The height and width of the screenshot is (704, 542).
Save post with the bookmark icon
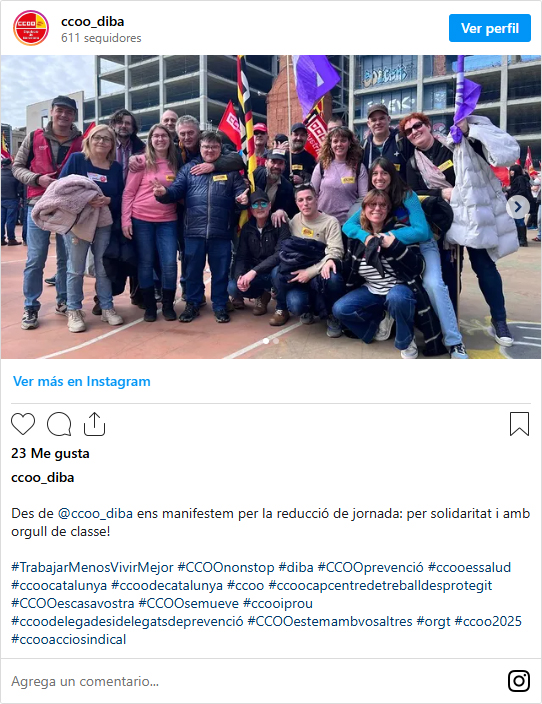coord(520,424)
